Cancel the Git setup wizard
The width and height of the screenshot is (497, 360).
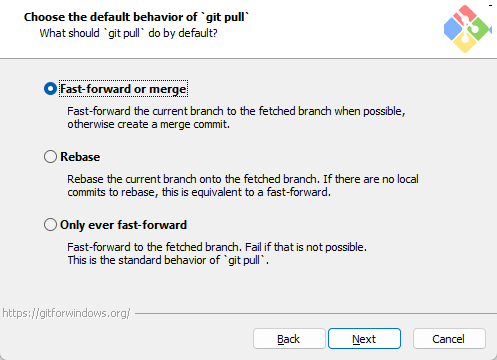[449, 339]
